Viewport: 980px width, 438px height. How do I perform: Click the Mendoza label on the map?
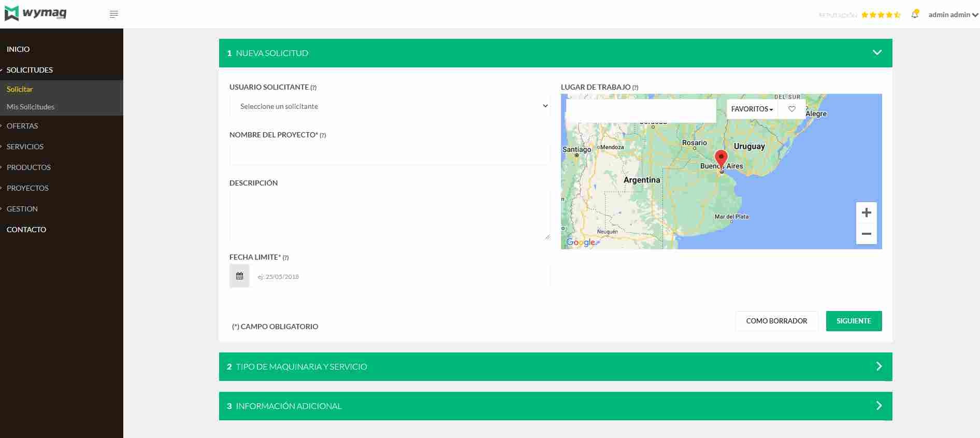612,147
